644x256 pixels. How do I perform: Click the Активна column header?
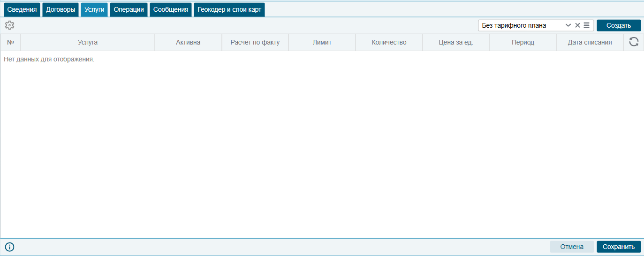188,42
